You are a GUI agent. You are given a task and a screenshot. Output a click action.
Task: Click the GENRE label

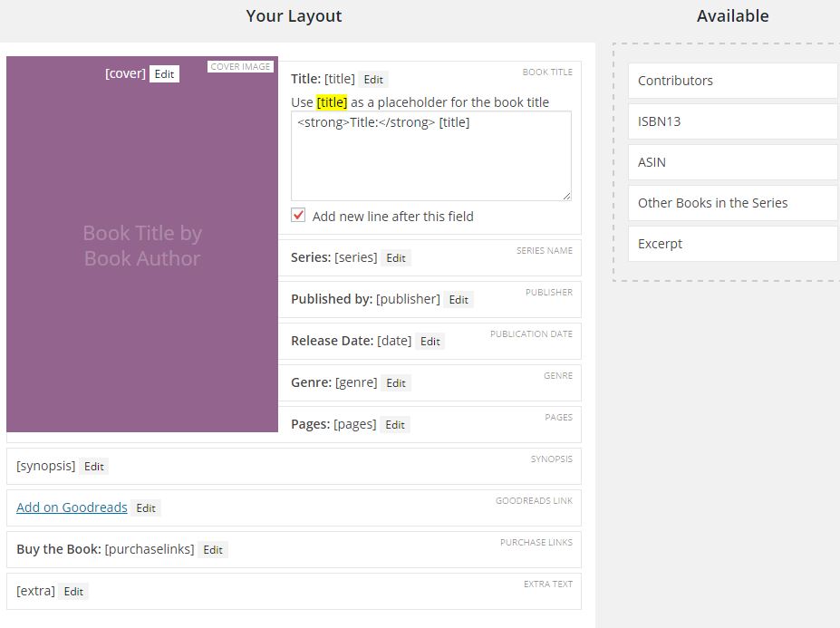pos(558,375)
